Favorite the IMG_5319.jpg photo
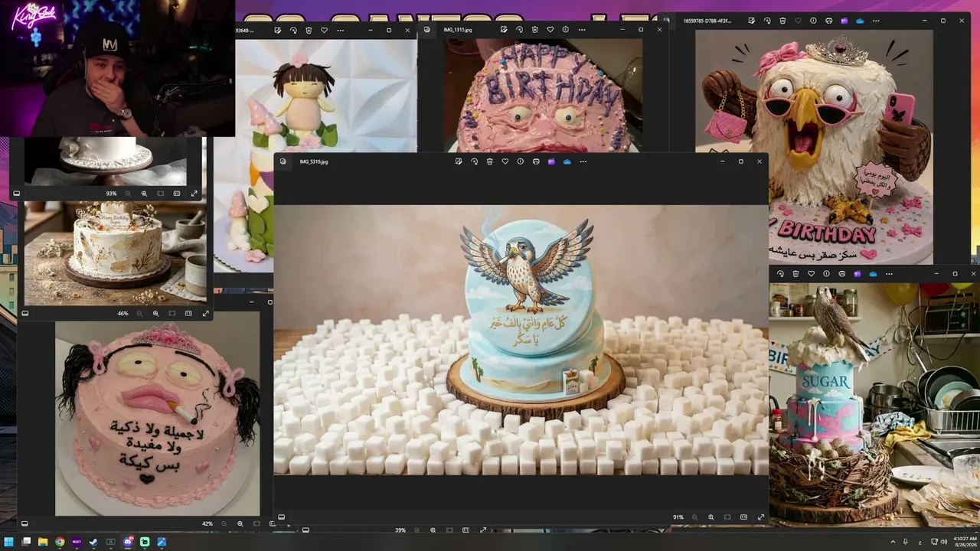The width and height of the screenshot is (980, 551). click(x=505, y=161)
